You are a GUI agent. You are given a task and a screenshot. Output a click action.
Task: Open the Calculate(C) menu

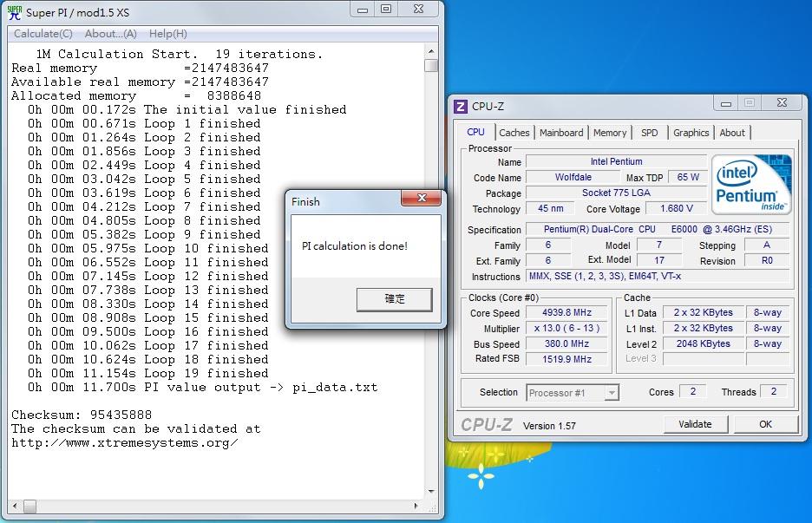pos(43,34)
